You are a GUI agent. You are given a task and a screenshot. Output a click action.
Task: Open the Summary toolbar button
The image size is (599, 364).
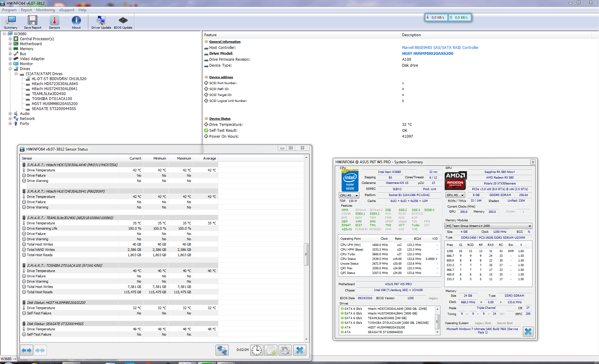pyautogui.click(x=11, y=22)
